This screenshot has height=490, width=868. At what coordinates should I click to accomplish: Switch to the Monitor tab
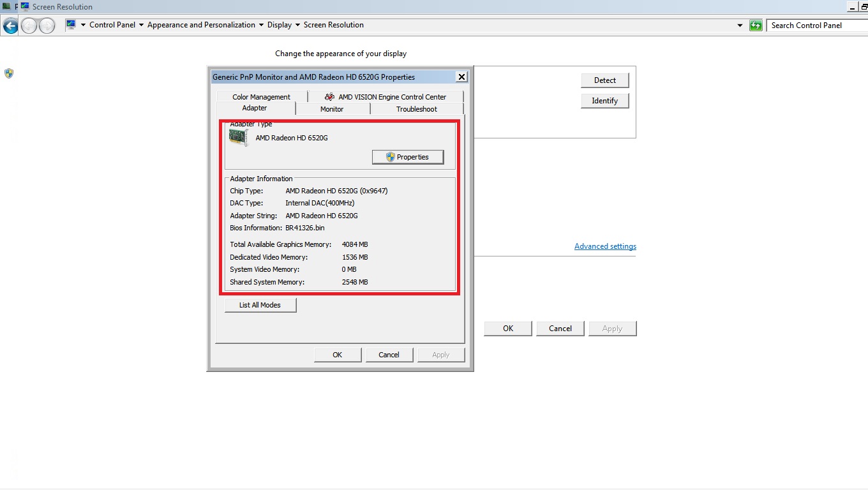point(332,108)
